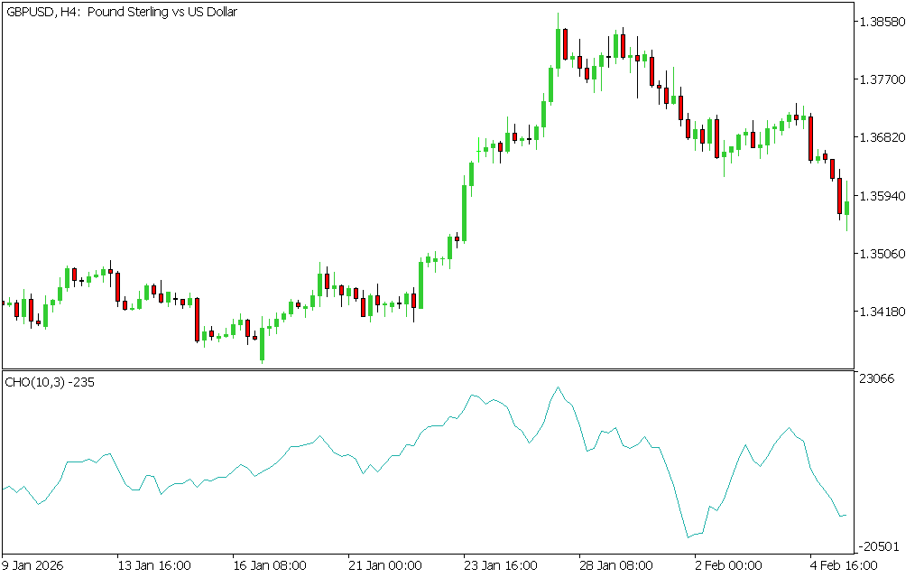This screenshot has width=924, height=578.
Task: Click the 1.35060 price axis label
Action: pyautogui.click(x=883, y=254)
